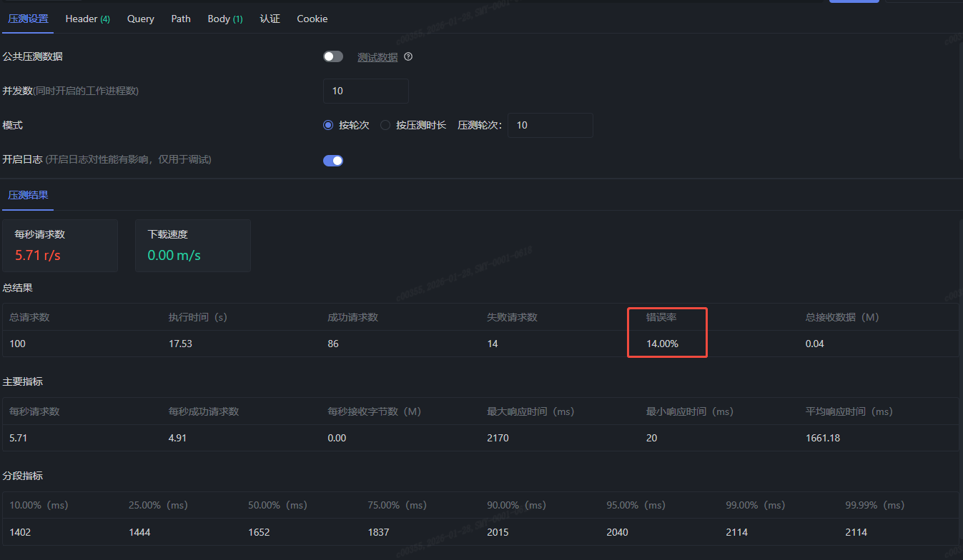The width and height of the screenshot is (963, 560).
Task: Click the help icon beside 测试数据
Action: pyautogui.click(x=408, y=57)
